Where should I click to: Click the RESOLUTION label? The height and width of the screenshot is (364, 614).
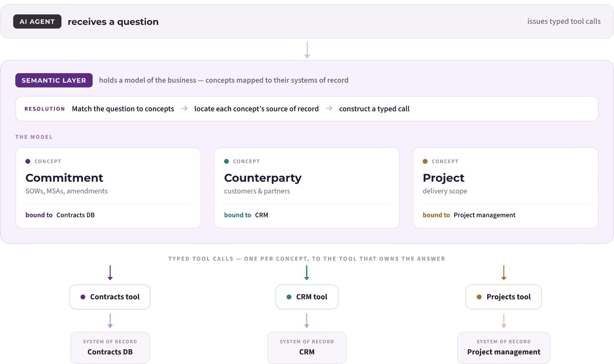coord(45,109)
